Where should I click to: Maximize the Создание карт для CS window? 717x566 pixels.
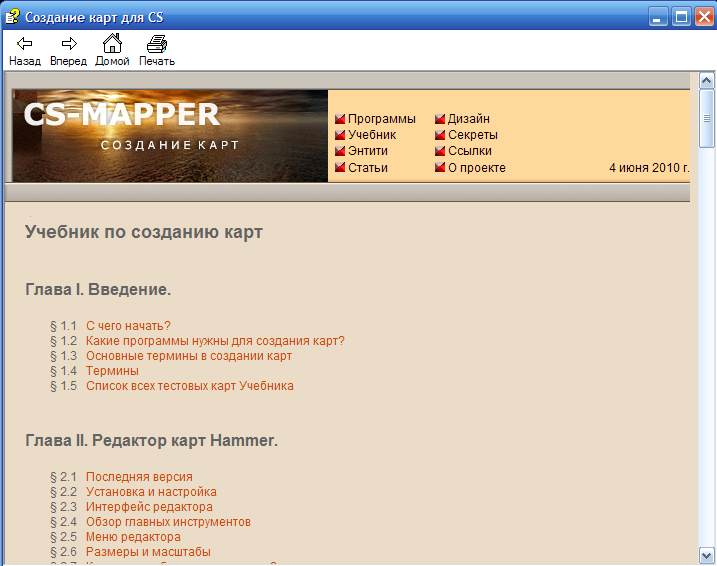point(681,17)
